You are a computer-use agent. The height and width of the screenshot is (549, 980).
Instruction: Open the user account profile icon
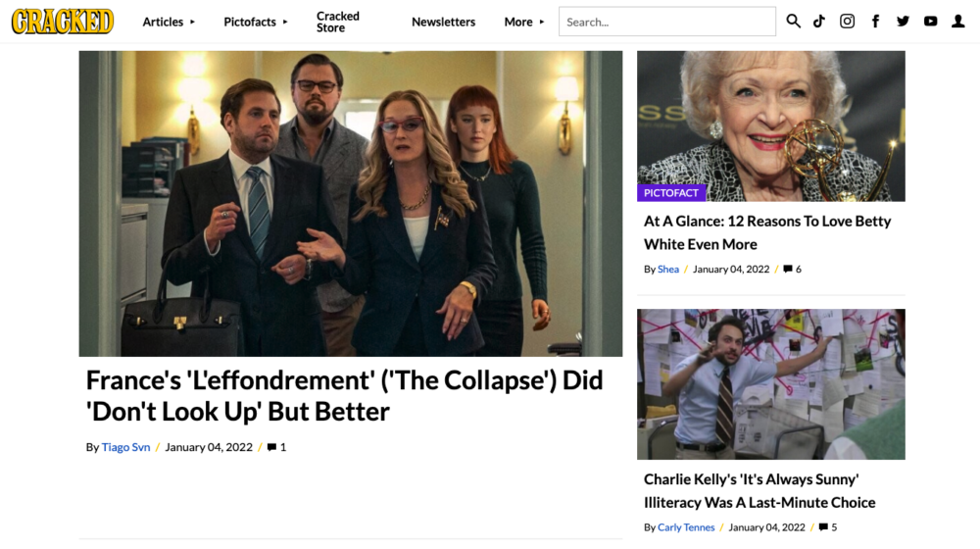[x=958, y=22]
